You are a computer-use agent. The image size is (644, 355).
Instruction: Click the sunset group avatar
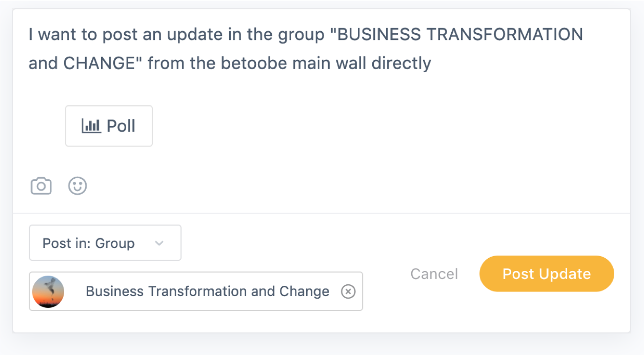[x=48, y=291]
